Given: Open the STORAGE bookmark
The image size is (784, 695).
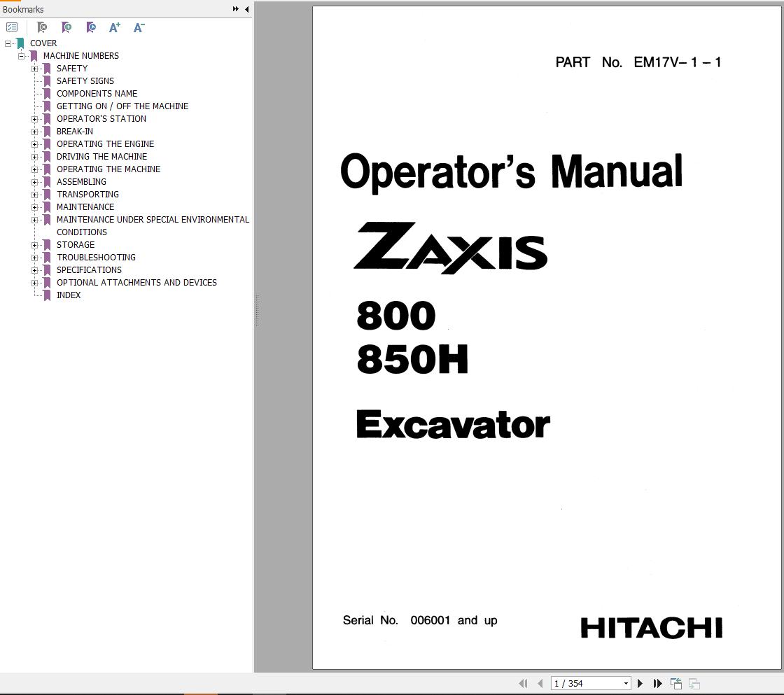Looking at the screenshot, I should 76,245.
